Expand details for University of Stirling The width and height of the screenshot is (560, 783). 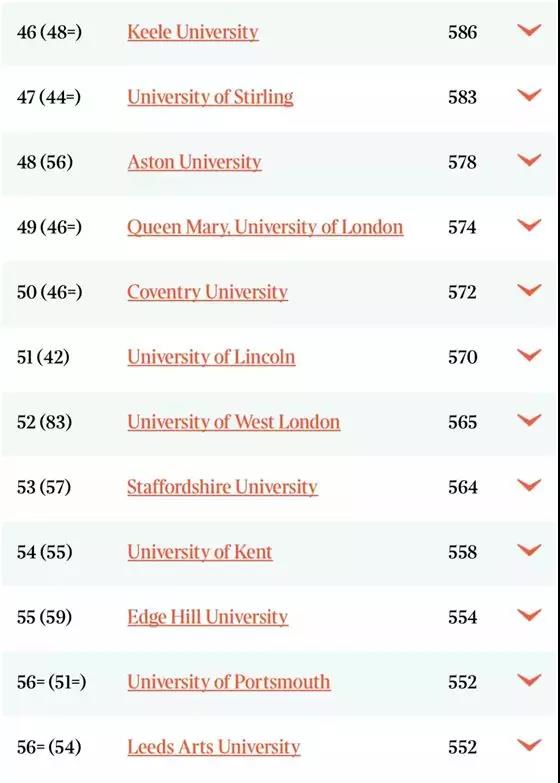pos(529,95)
